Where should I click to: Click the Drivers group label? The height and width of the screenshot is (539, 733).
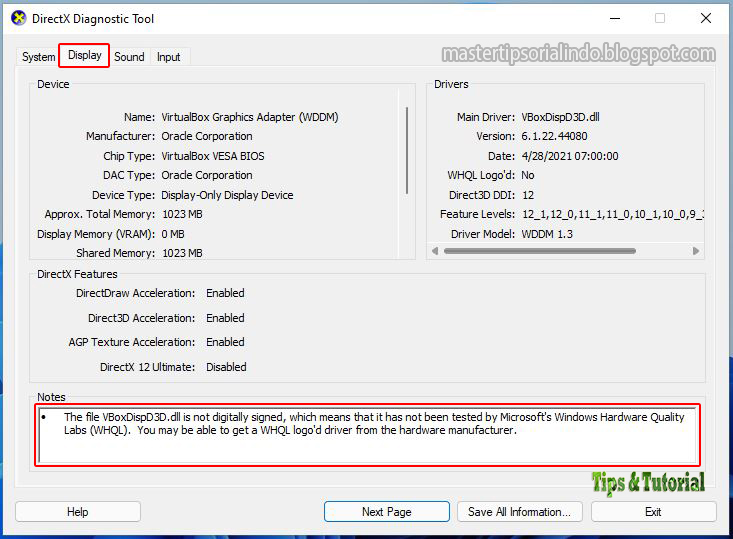coord(451,84)
